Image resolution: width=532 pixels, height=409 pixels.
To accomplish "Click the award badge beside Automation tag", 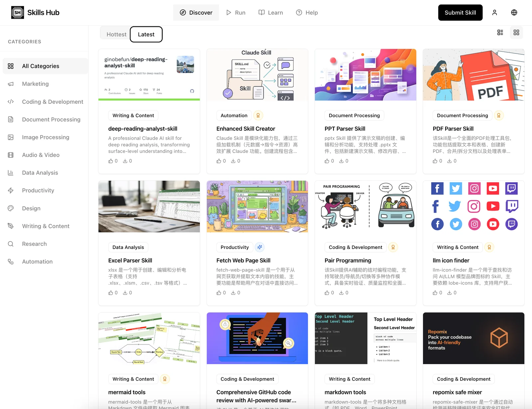I will click(258, 115).
